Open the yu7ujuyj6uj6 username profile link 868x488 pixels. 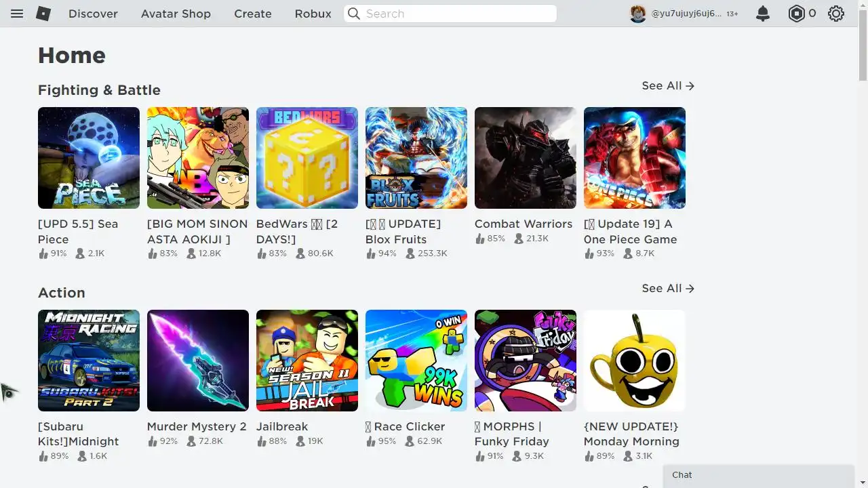coord(686,14)
